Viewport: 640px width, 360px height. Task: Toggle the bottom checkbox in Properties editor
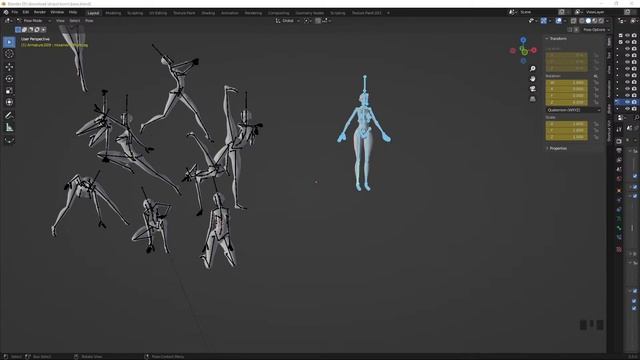(634, 308)
